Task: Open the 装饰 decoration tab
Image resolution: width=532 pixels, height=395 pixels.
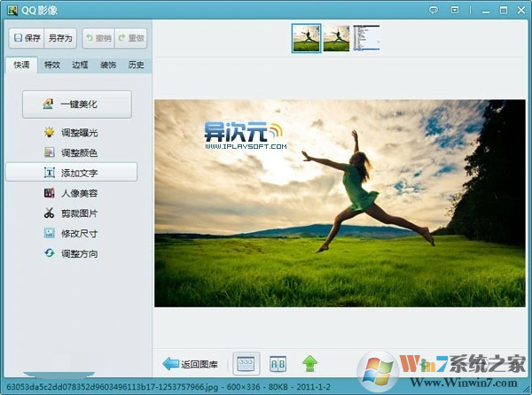Action: pyautogui.click(x=108, y=65)
